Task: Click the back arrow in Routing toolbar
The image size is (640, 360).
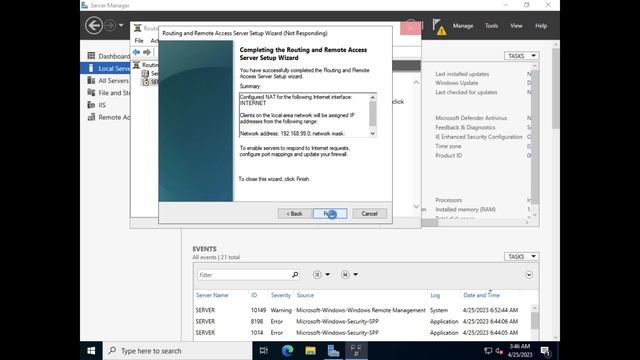Action: tap(136, 52)
